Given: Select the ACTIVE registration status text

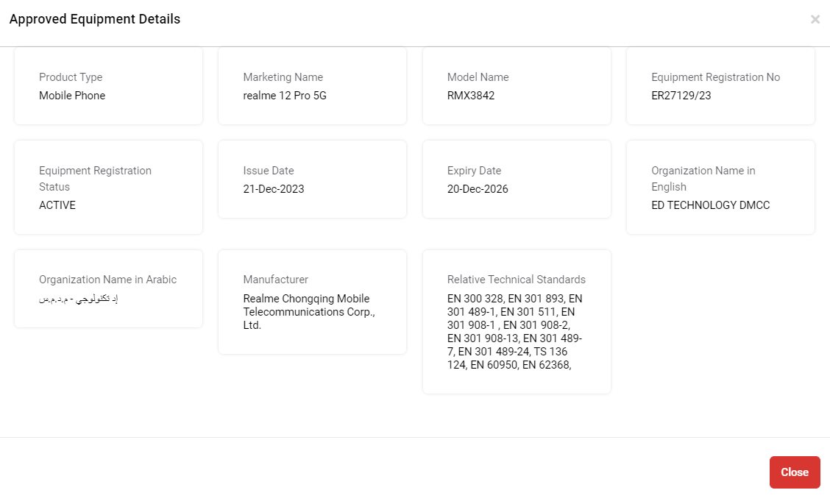Looking at the screenshot, I should pyautogui.click(x=57, y=205).
